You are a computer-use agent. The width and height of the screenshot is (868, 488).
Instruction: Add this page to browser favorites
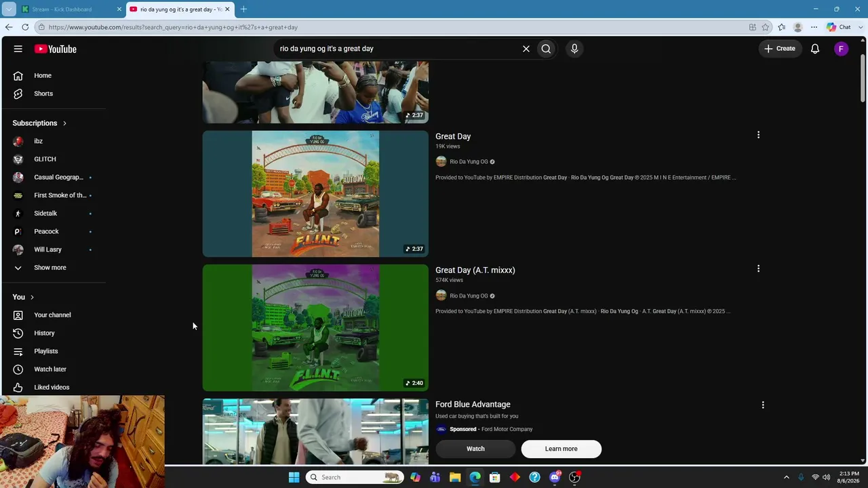pos(766,27)
